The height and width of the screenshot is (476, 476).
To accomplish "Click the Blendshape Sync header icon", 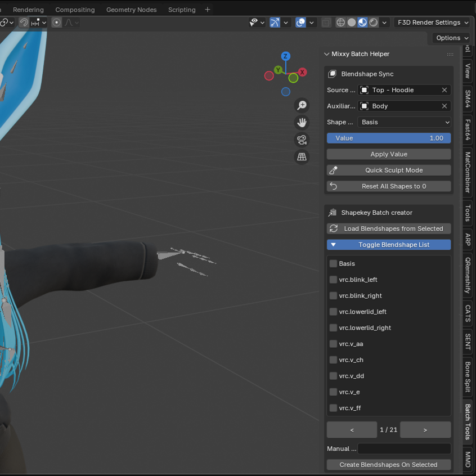I will pyautogui.click(x=333, y=74).
